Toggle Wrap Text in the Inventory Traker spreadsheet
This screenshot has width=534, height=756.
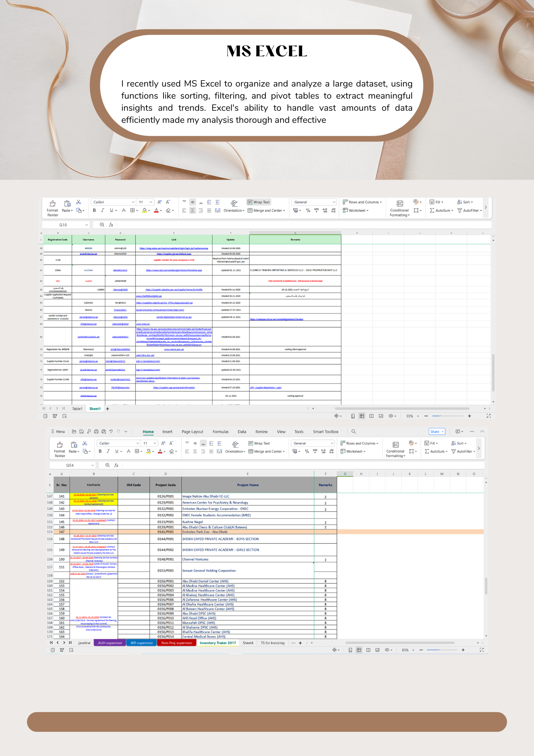[x=259, y=443]
